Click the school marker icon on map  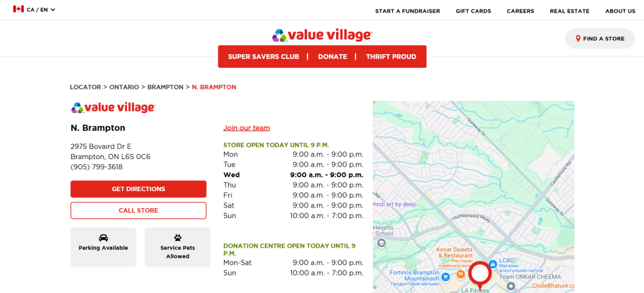(x=382, y=243)
